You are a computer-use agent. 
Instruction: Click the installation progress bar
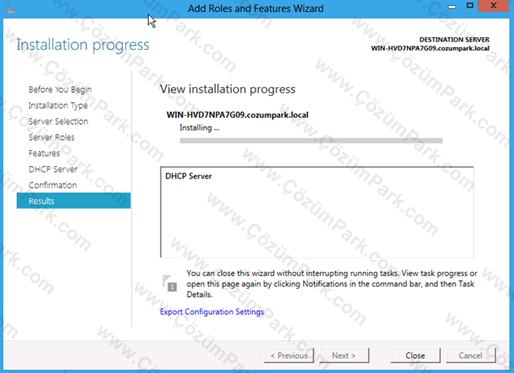pos(311,141)
